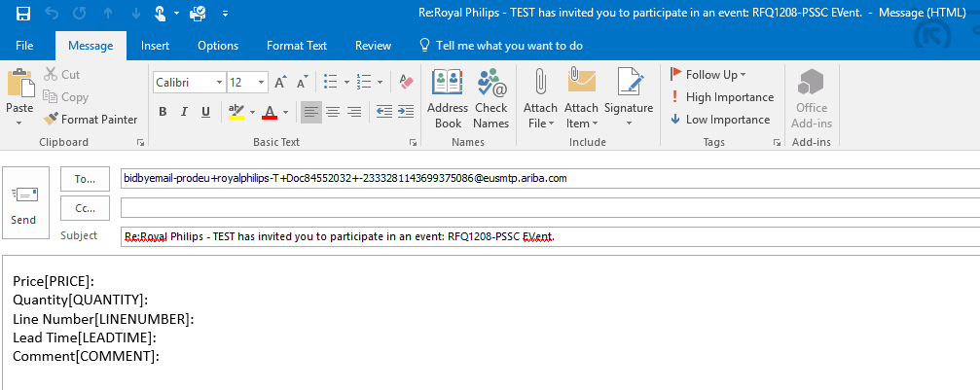The width and height of the screenshot is (980, 390).
Task: Click the Price[PRICE]: line in body
Action: coord(54,282)
